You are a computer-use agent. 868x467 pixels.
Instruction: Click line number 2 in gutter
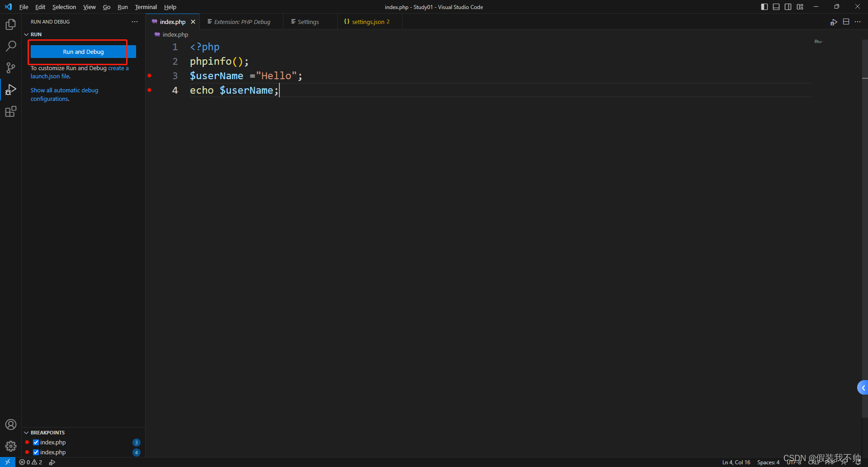click(x=175, y=61)
